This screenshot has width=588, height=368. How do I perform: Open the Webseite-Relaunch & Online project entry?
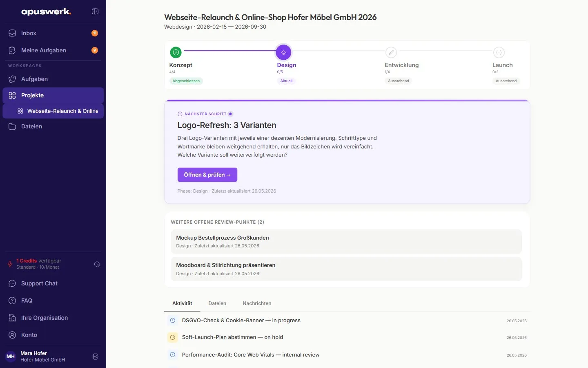click(53, 111)
